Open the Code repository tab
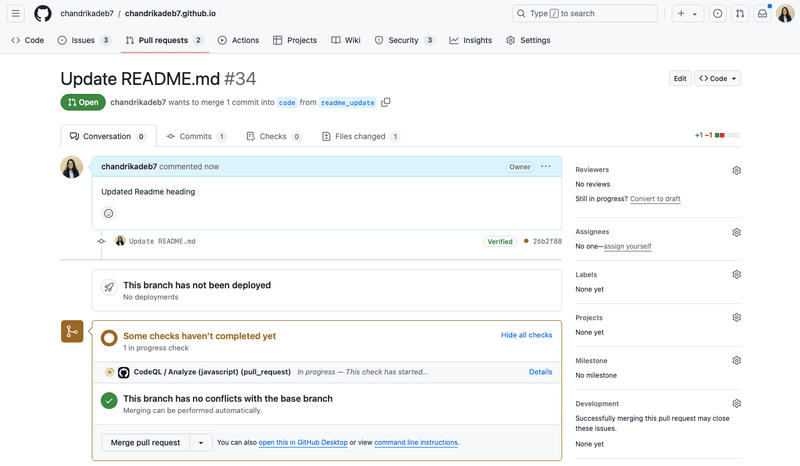Screen dimensions: 800x466 (28, 40)
